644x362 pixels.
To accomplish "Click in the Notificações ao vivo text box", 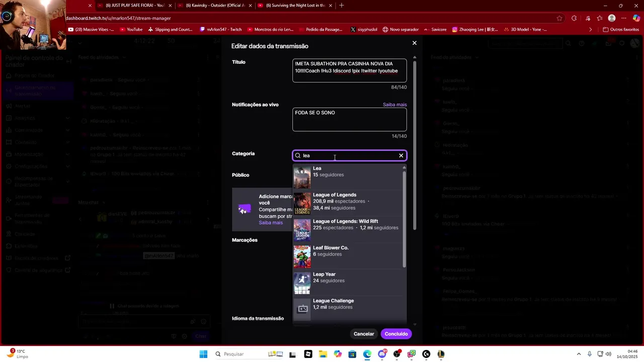I will coord(349,119).
